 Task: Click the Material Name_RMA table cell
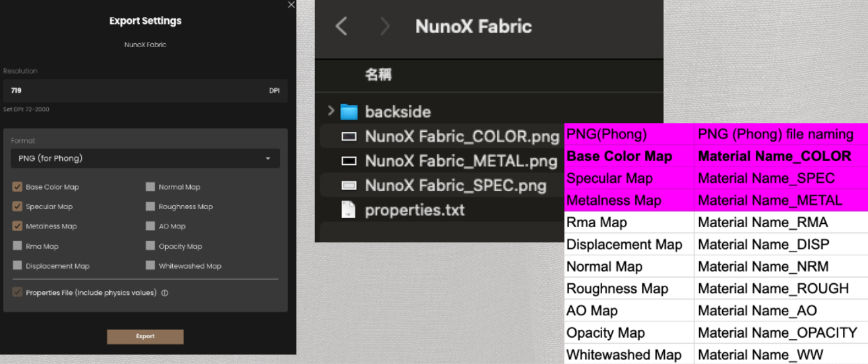(781, 222)
